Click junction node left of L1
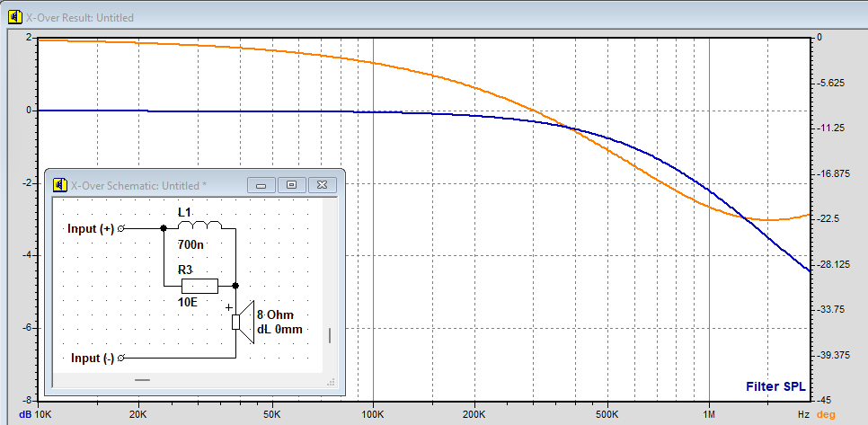Viewport: 868px width, 425px height. click(163, 229)
